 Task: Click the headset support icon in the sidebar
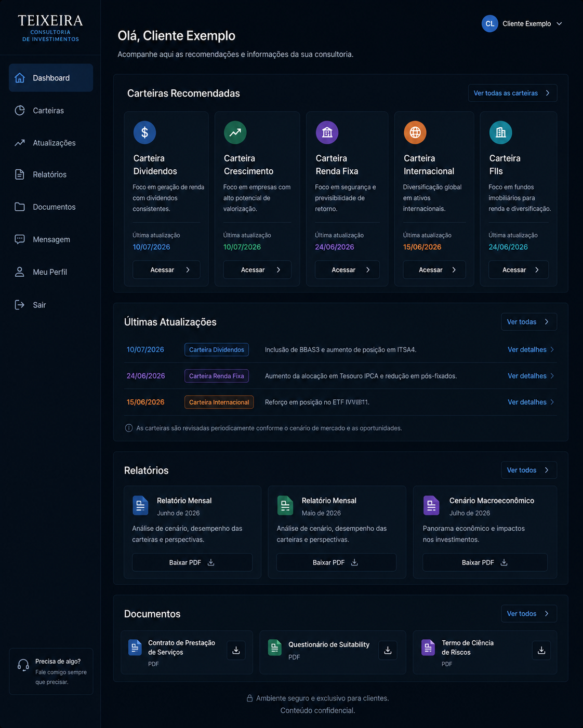(23, 665)
